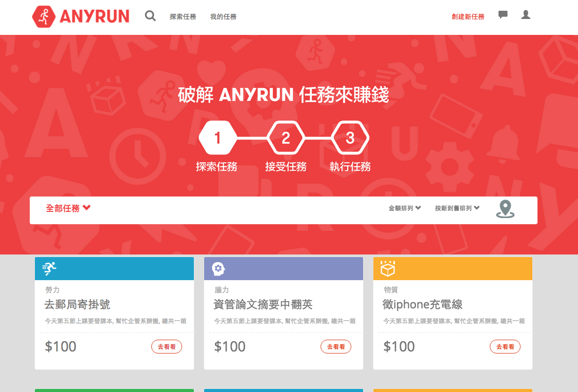Screen dimensions: 578x392
Task: Click the ANYRUN hexagon runner logo
Action: click(x=44, y=16)
